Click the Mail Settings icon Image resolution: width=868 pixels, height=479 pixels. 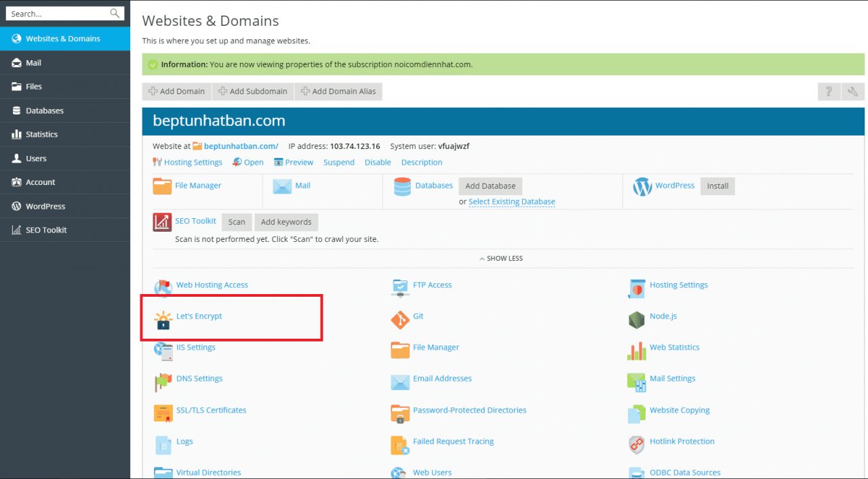point(637,382)
